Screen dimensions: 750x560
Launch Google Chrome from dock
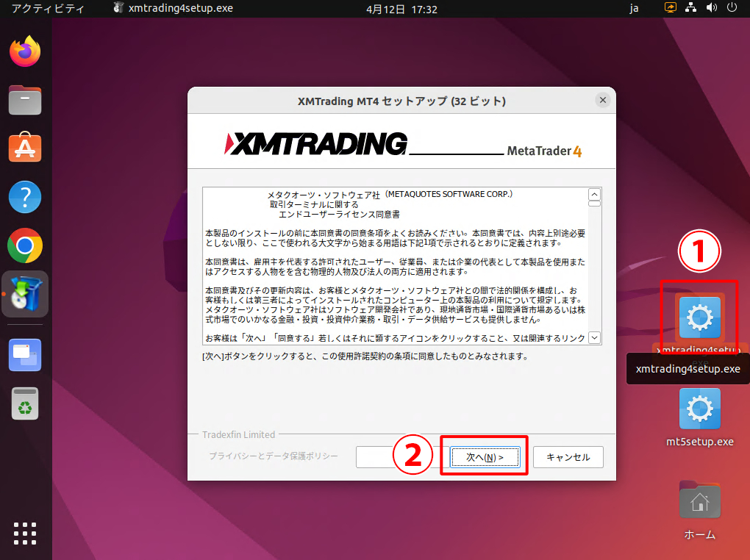point(26,245)
